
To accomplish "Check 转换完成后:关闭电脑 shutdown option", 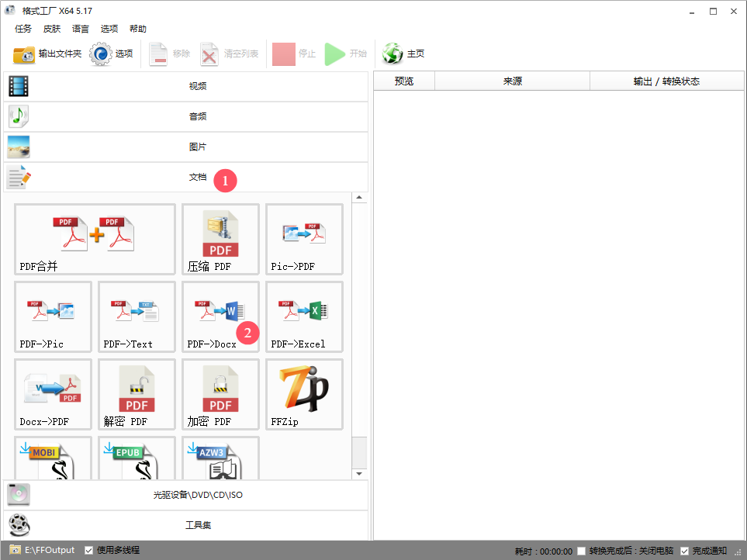I will point(581,550).
